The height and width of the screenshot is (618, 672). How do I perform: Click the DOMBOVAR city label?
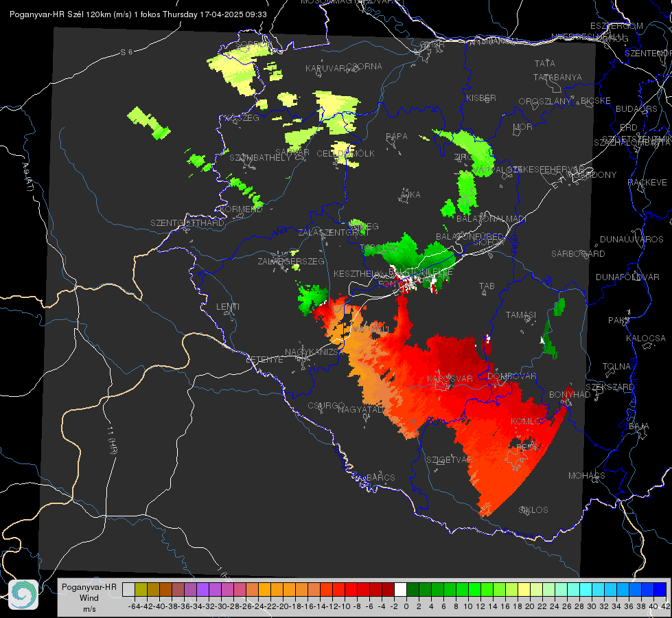click(511, 376)
